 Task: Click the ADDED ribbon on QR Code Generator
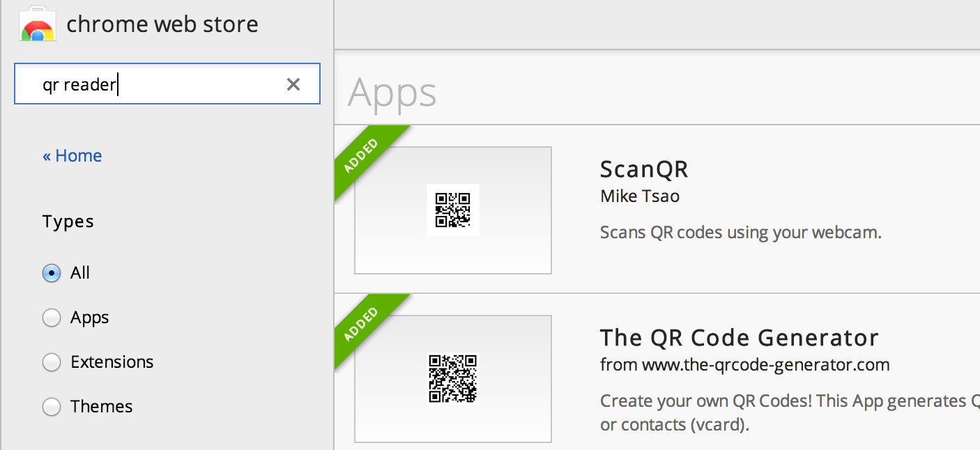[362, 323]
